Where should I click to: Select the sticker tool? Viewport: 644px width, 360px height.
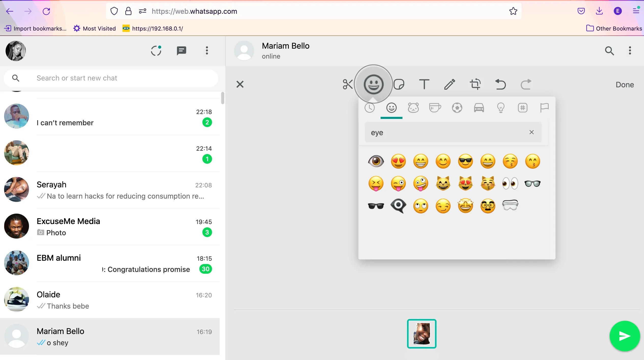(398, 84)
